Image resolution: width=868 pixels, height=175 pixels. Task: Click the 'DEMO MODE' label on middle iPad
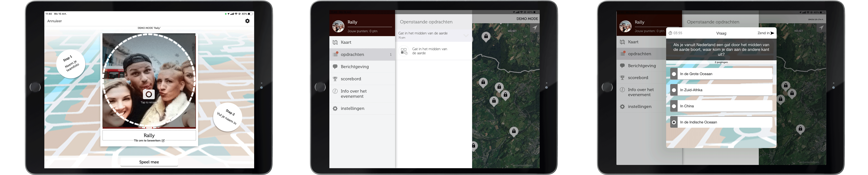[x=527, y=19]
